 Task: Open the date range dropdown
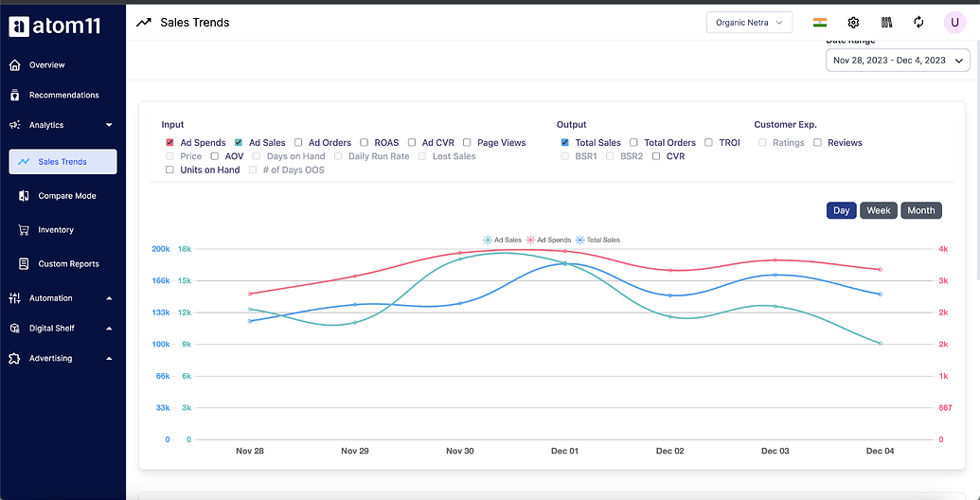pos(898,61)
